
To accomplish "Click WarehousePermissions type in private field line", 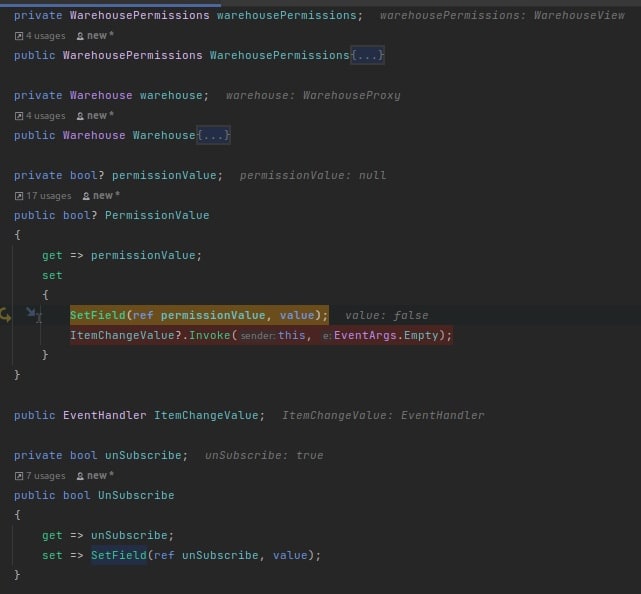I will 139,16.
